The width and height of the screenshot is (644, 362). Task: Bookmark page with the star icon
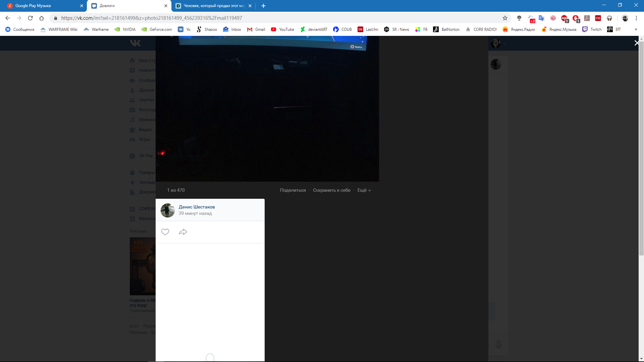point(505,18)
